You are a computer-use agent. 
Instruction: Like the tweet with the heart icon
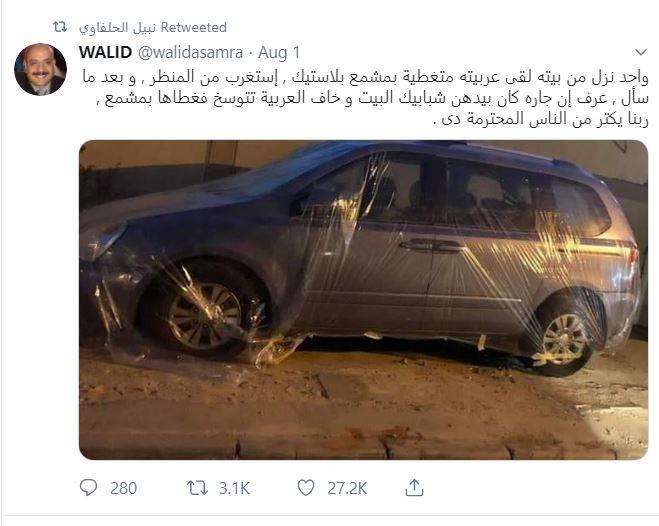(306, 488)
